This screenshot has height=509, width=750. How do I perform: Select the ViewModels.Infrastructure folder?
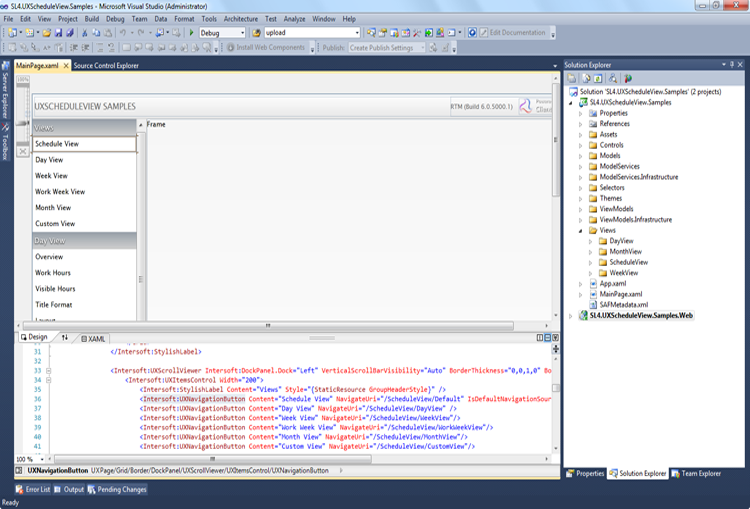(x=636, y=220)
